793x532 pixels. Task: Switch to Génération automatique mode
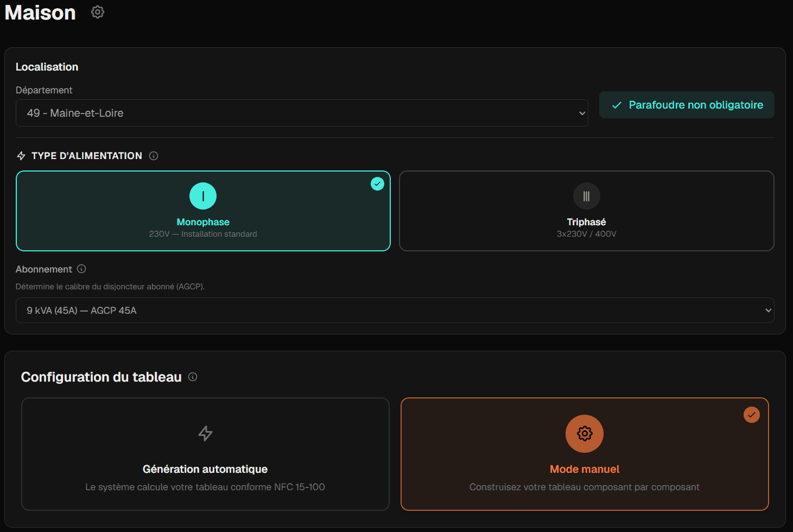[205, 454]
